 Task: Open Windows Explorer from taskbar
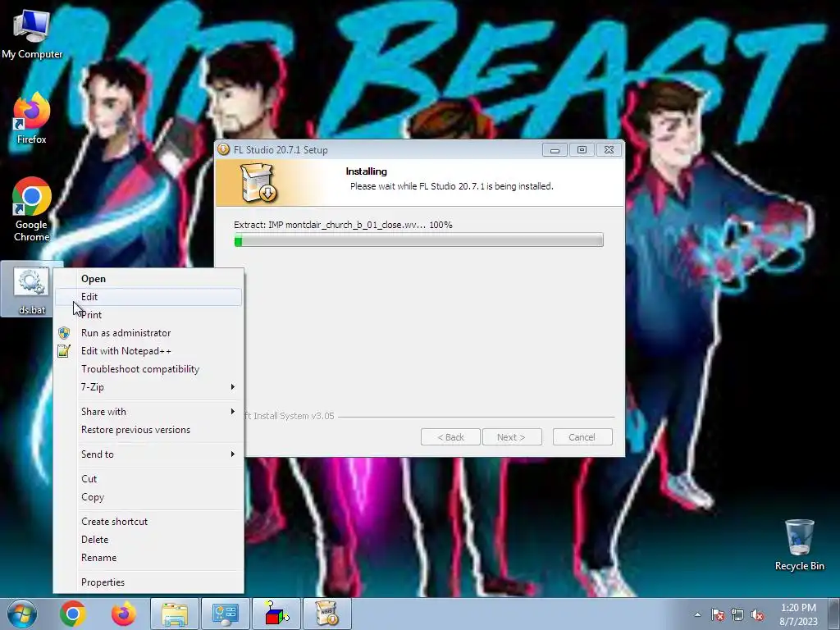175,614
